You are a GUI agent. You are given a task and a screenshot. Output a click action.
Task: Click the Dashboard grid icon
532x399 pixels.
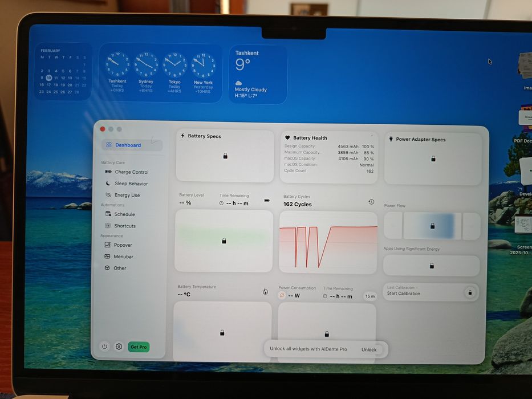108,145
